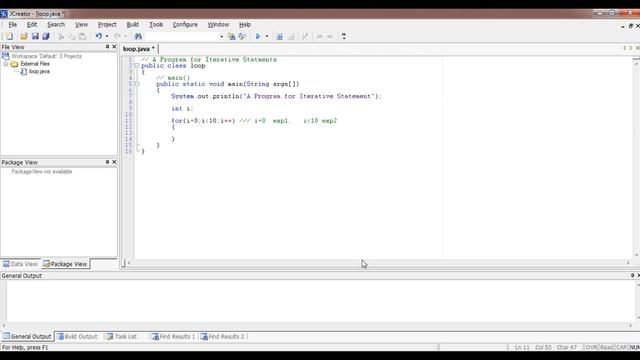The width and height of the screenshot is (640, 360).
Task: Switch to the General Output tab
Action: [x=27, y=337]
